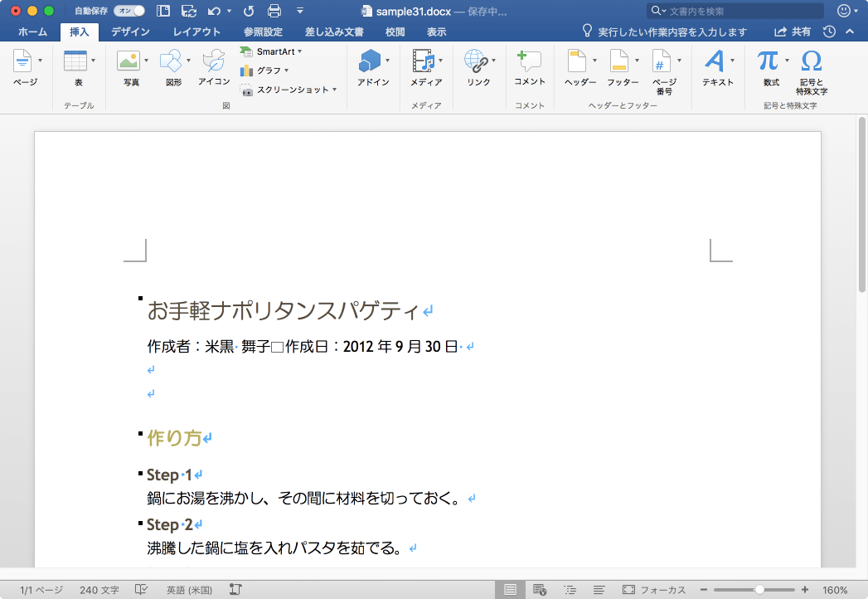Image resolution: width=868 pixels, height=599 pixels.
Task: Toggle AutoSave (自動保存) switch
Action: click(129, 11)
